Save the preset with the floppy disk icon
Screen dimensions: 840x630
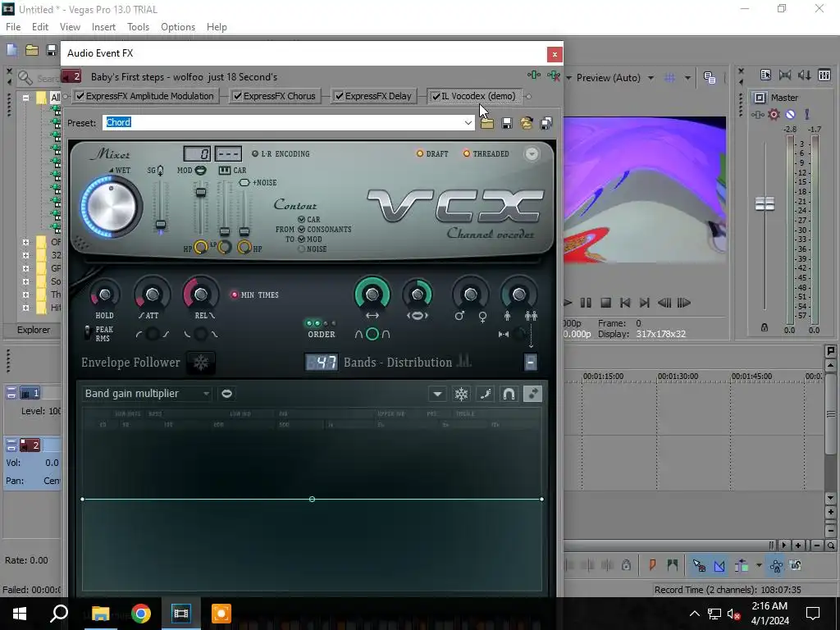(506, 123)
